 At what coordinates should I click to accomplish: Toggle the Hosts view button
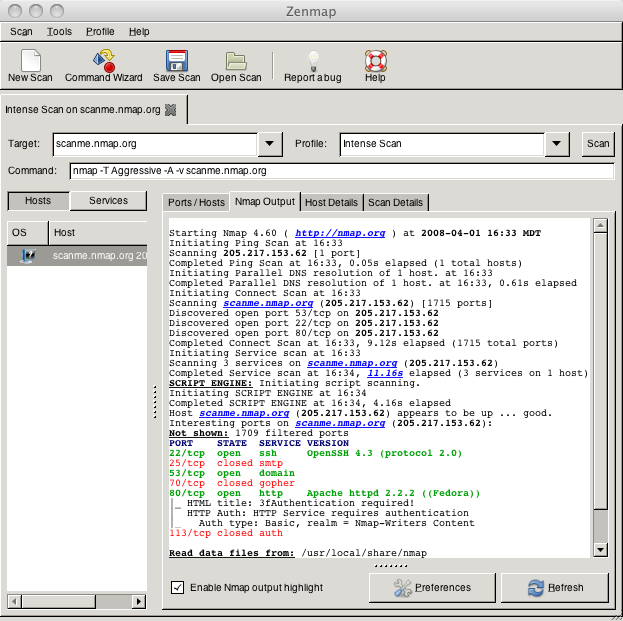pyautogui.click(x=38, y=201)
